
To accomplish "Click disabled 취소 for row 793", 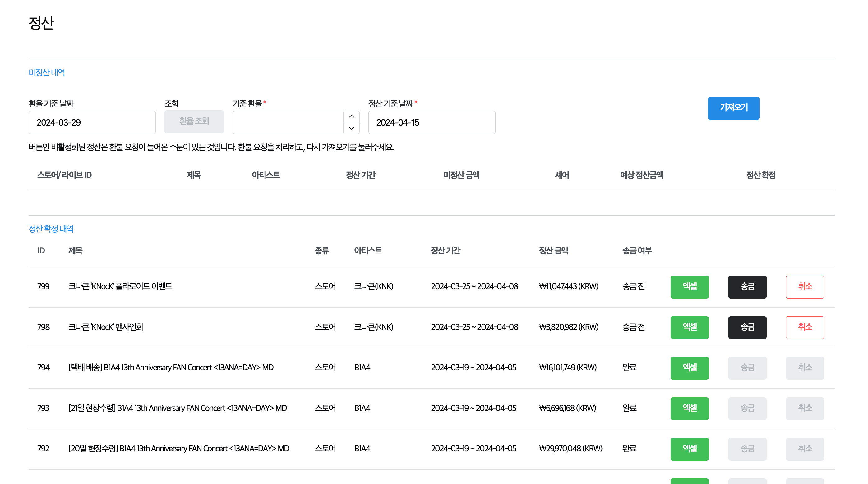I will pos(805,409).
